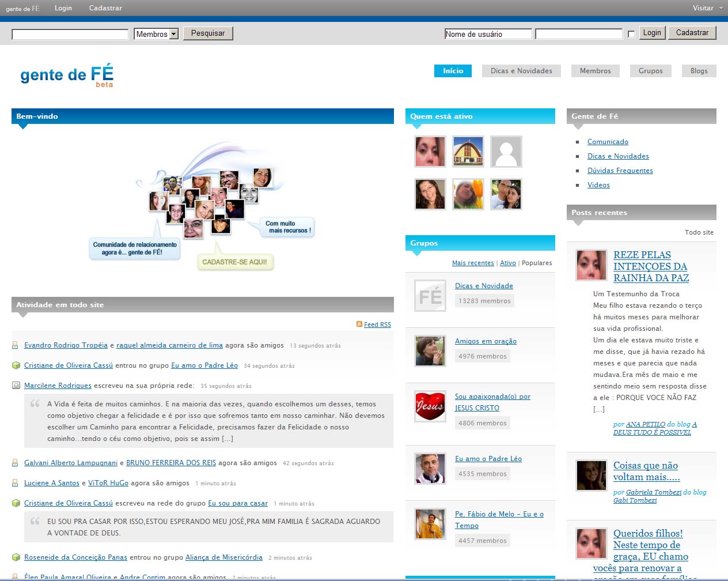This screenshot has height=581, width=728.
Task: Open the Dúvidas Frequentes link
Action: click(620, 171)
